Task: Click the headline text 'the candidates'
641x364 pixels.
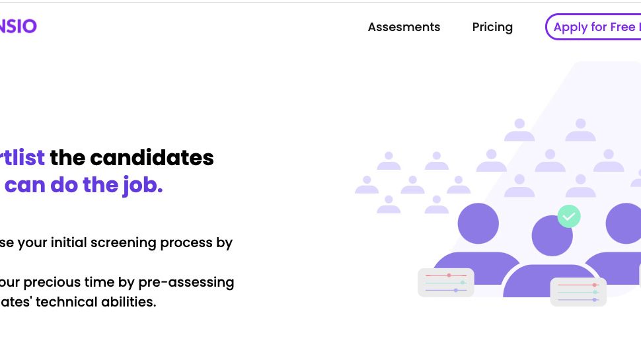Action: (x=132, y=158)
